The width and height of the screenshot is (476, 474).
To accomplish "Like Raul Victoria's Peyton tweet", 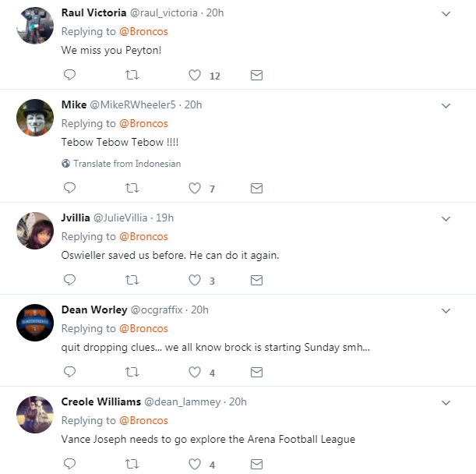I will [x=196, y=76].
